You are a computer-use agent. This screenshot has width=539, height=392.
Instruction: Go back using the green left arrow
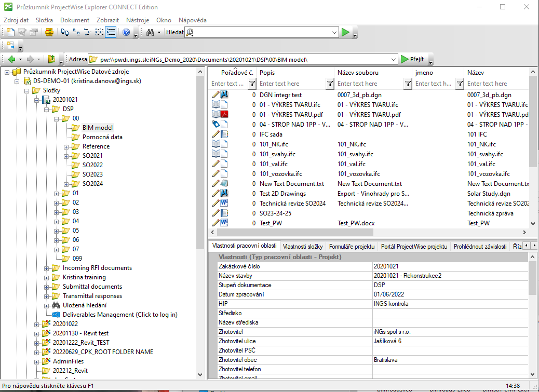click(11, 59)
